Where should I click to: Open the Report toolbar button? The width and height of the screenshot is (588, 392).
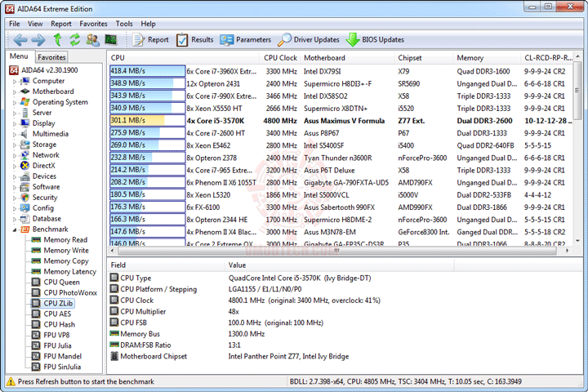pyautogui.click(x=150, y=40)
